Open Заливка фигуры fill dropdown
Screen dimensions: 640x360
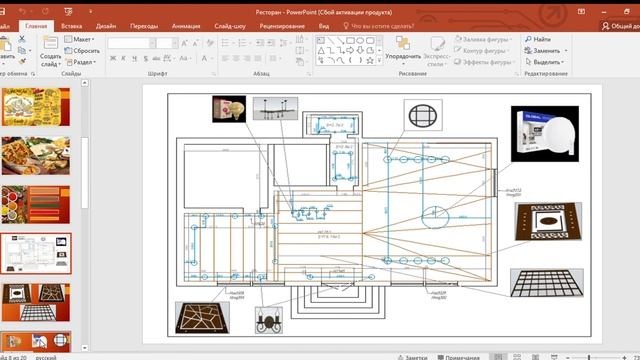coord(483,39)
